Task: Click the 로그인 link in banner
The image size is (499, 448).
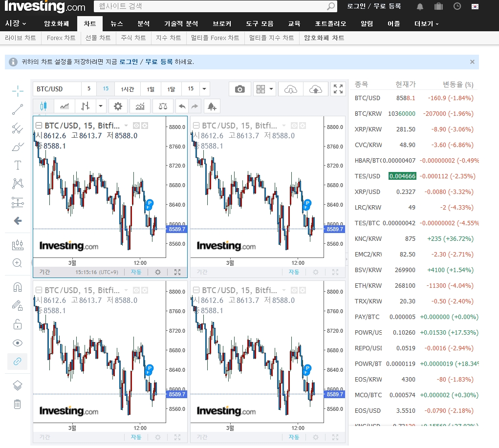Action: (x=129, y=62)
